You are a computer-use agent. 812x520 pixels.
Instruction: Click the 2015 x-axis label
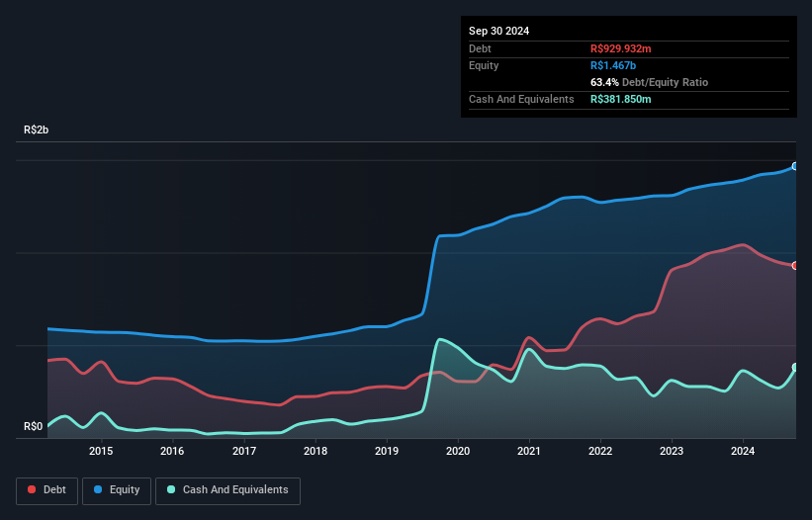101,451
